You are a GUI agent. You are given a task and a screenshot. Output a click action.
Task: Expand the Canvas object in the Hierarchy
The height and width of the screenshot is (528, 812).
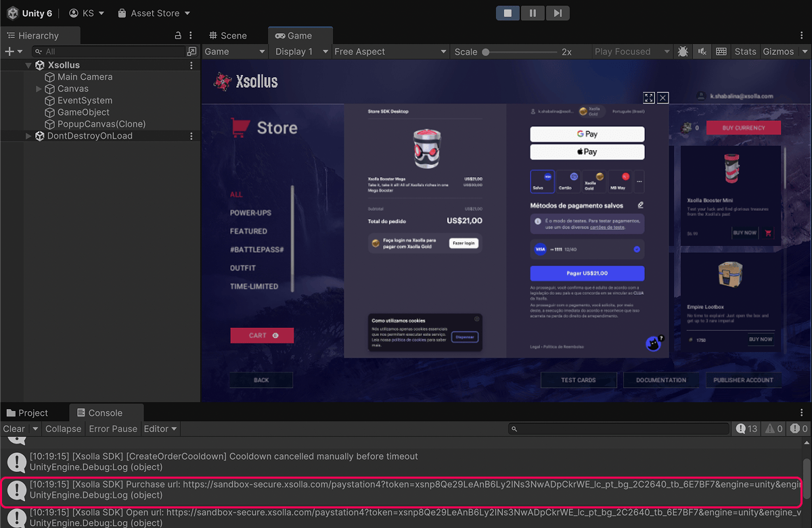[39, 89]
